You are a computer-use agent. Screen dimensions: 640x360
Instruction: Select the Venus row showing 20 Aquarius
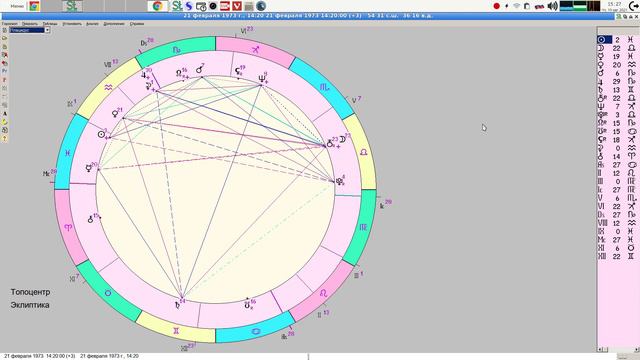click(x=617, y=64)
